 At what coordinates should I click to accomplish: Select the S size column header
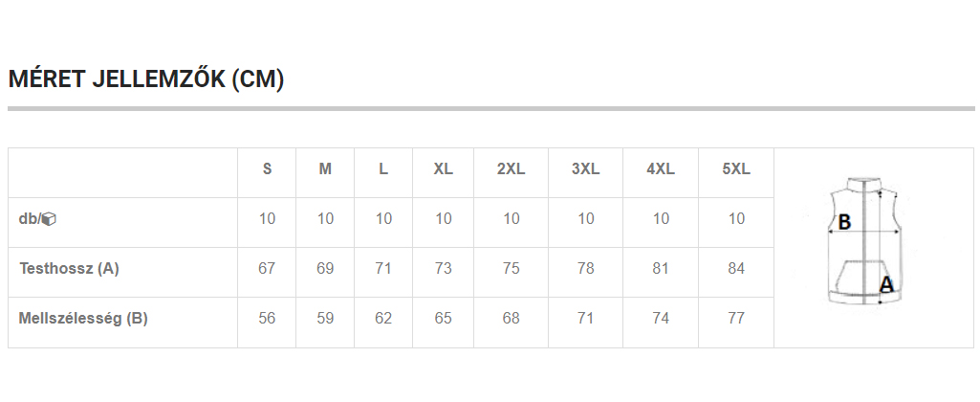click(x=267, y=169)
